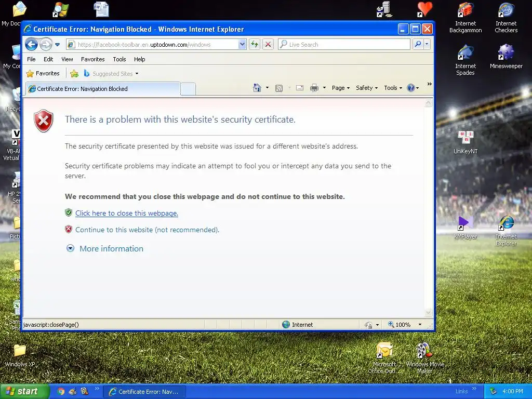Click the red heart desktop icon
Screen dimensions: 532x399
424,9
